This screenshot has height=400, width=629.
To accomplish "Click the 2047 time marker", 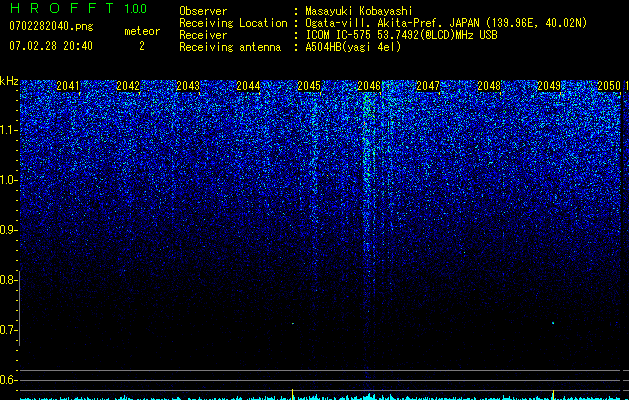I will (x=428, y=85).
